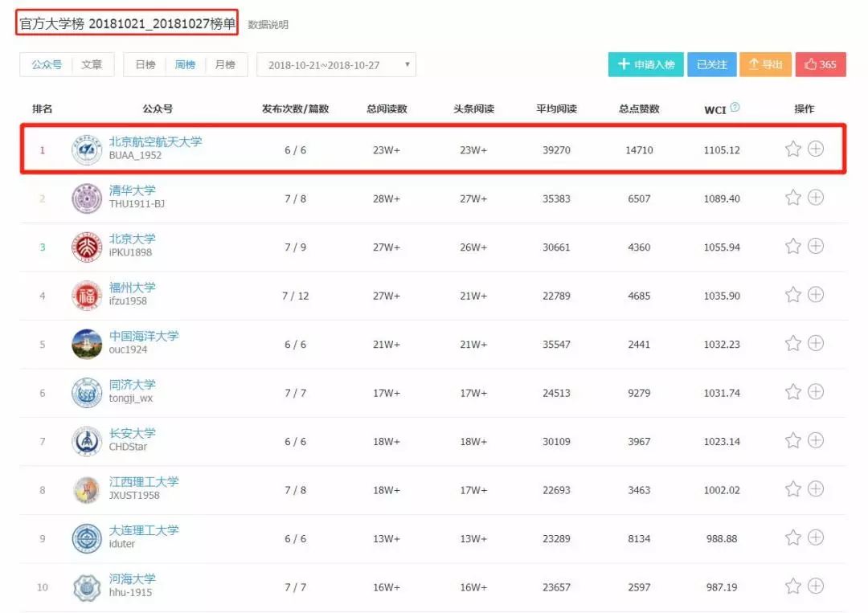This screenshot has height=613, width=868.
Task: Switch to the 日榜 daily tab
Action: coord(145,65)
